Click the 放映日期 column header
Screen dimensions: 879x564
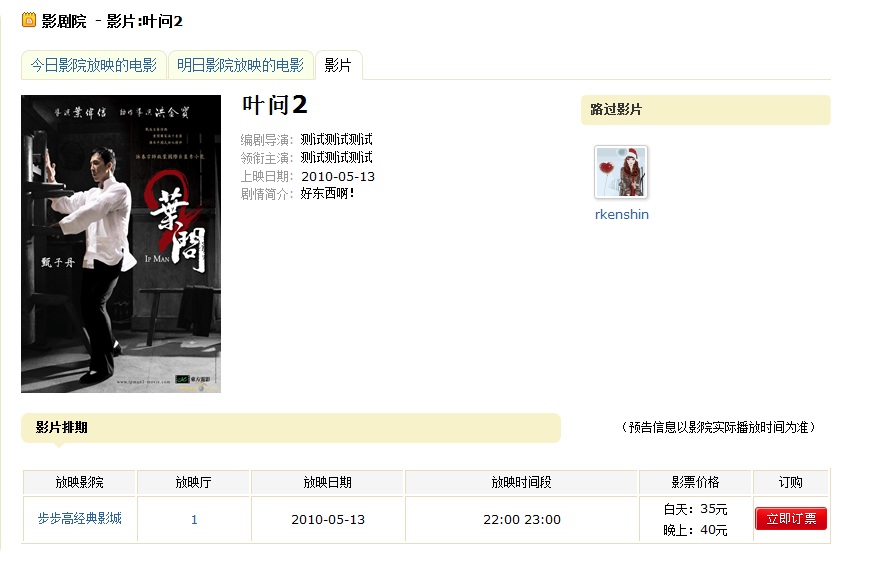[x=327, y=483]
